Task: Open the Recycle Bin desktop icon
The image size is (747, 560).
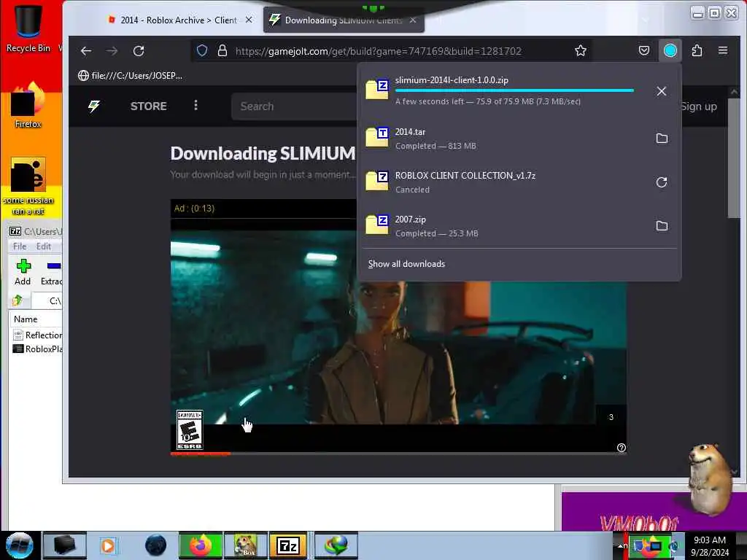Action: tap(28, 28)
